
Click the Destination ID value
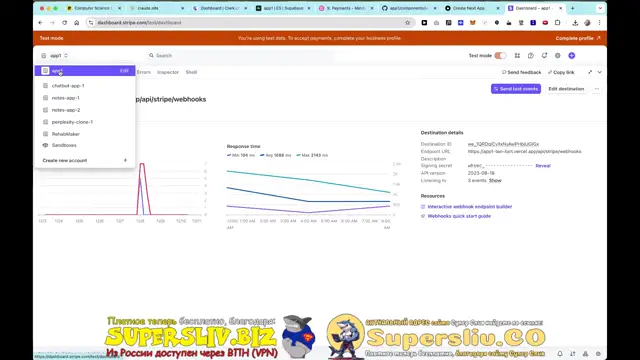click(x=503, y=144)
